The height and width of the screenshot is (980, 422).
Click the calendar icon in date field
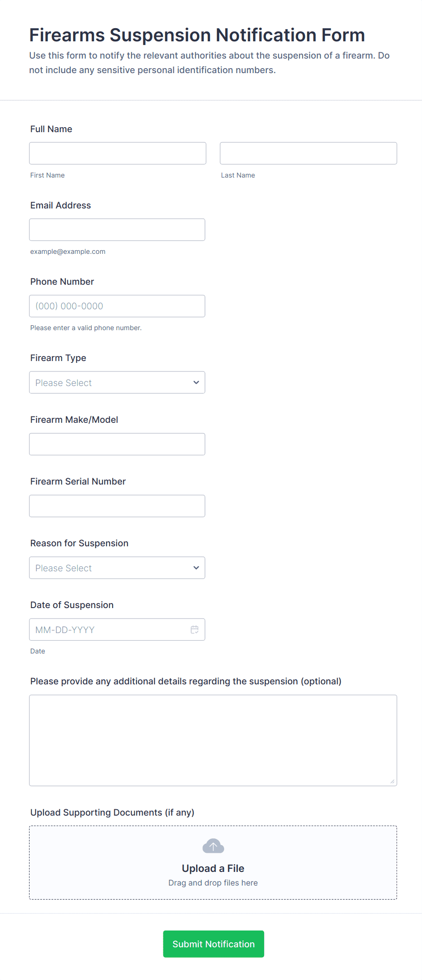click(x=195, y=629)
